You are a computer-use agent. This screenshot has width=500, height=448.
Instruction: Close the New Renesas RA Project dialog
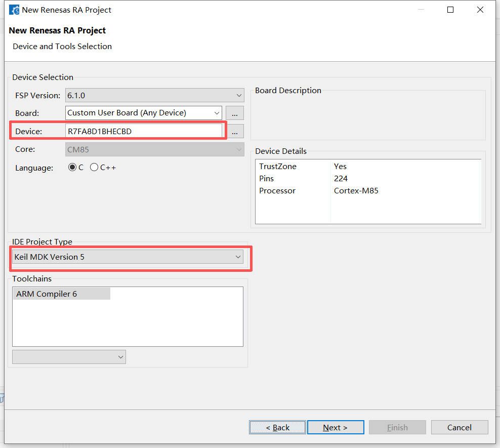[x=480, y=10]
